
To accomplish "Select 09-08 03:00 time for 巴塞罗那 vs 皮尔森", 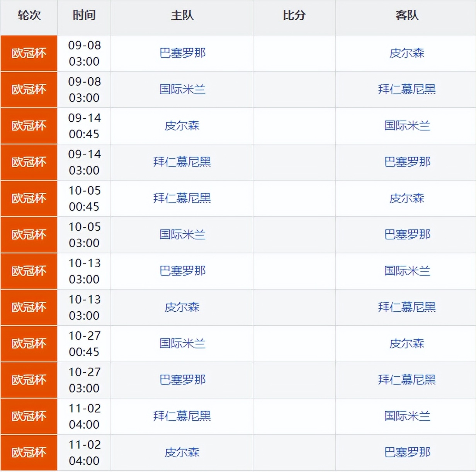I will 84,53.
